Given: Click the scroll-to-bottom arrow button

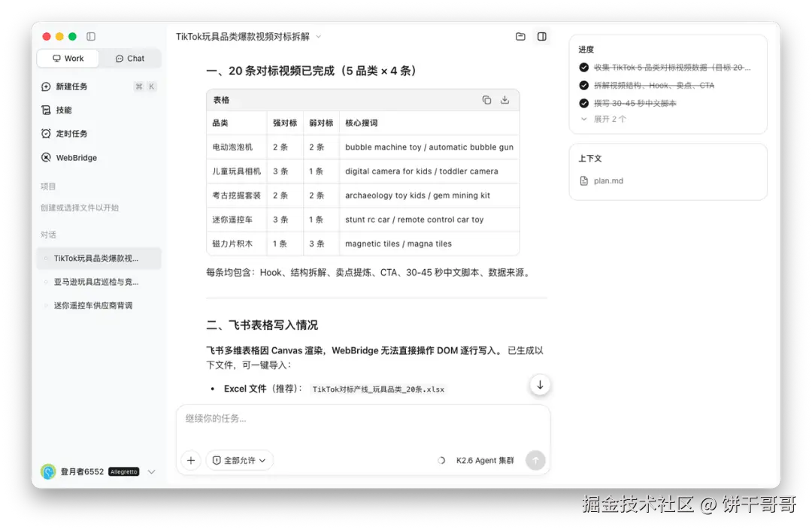Looking at the screenshot, I should [540, 385].
